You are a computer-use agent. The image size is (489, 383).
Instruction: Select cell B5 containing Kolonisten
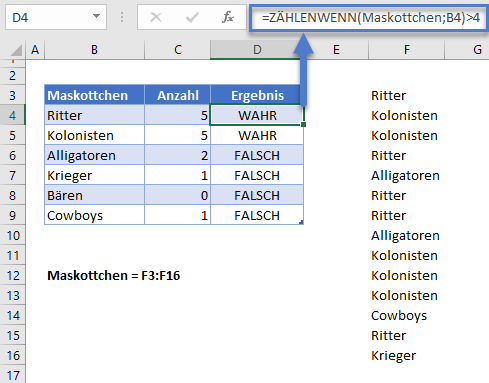click(94, 135)
